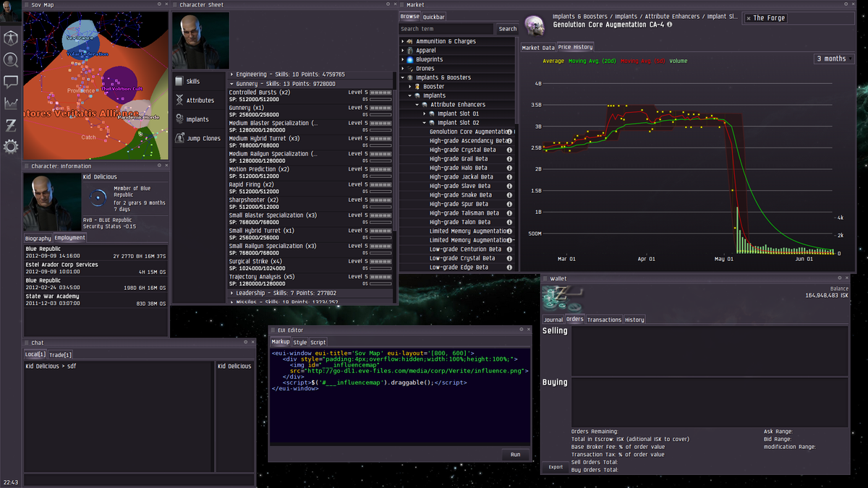Image resolution: width=868 pixels, height=488 pixels.
Task: Open Biography tab in Character Information
Action: tap(38, 238)
